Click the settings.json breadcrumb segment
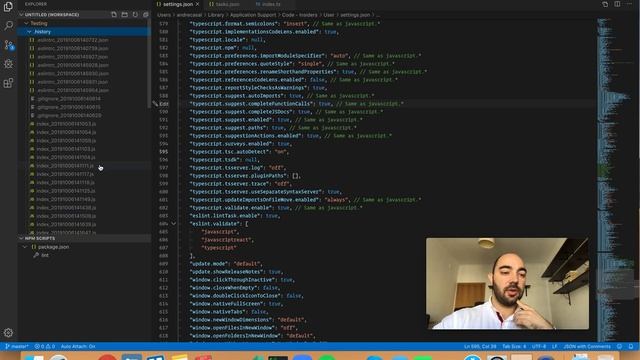The height and width of the screenshot is (360, 640). pos(355,15)
